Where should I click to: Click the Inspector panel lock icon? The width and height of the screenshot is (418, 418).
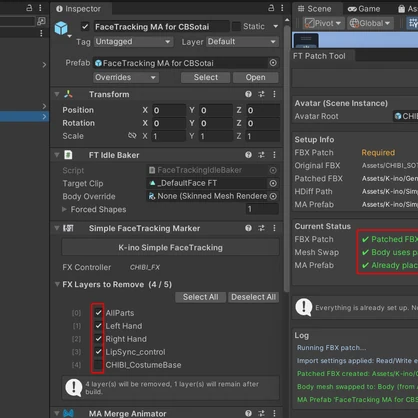click(271, 8)
